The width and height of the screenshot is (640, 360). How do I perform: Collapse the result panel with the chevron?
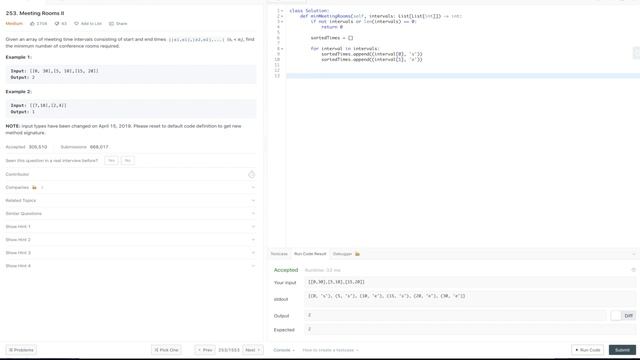click(633, 254)
